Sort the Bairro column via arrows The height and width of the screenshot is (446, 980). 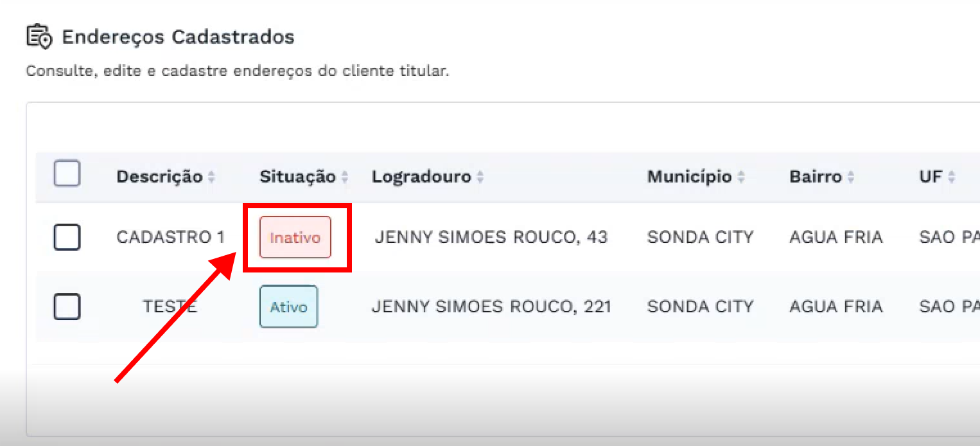(x=850, y=177)
